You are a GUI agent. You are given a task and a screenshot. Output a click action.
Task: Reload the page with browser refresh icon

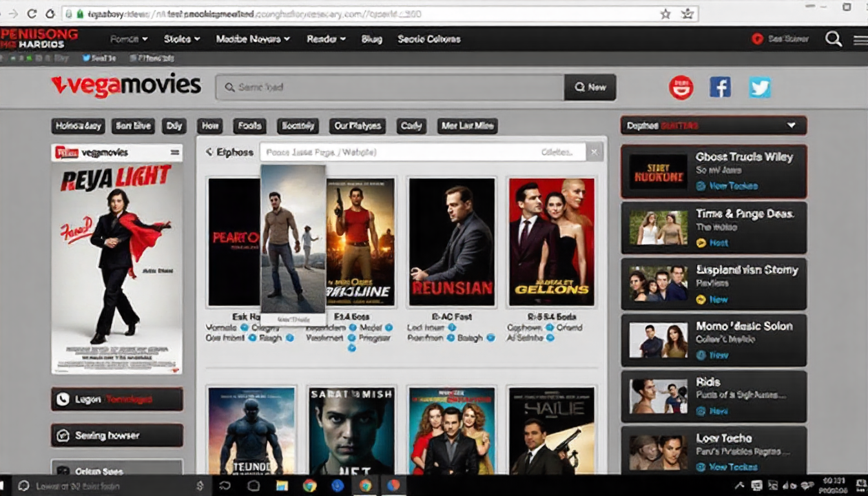pos(32,14)
